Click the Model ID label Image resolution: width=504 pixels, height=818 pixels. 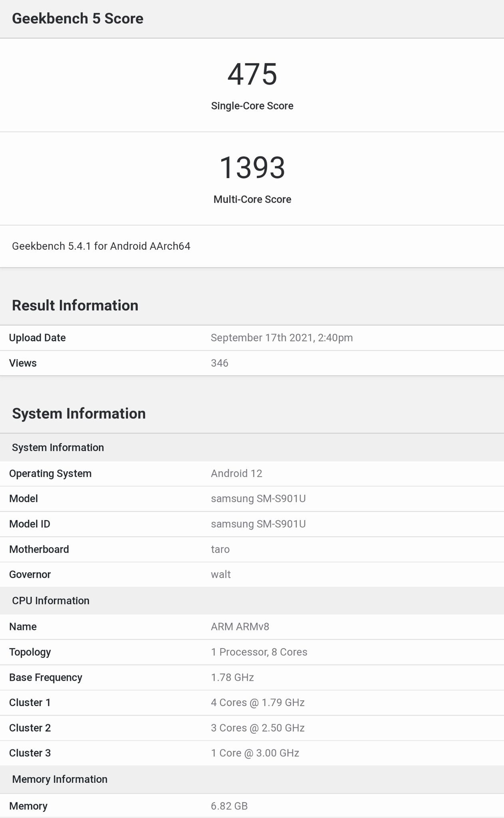(30, 524)
